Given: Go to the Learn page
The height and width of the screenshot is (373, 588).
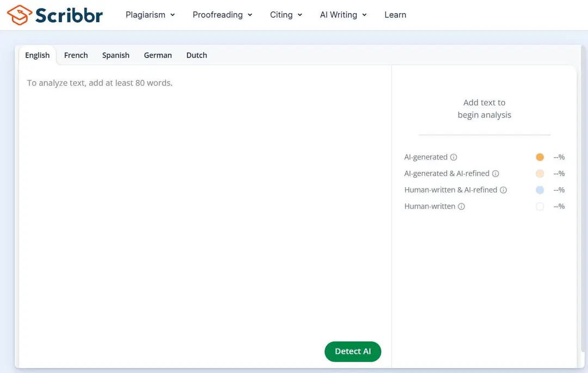Looking at the screenshot, I should (395, 15).
